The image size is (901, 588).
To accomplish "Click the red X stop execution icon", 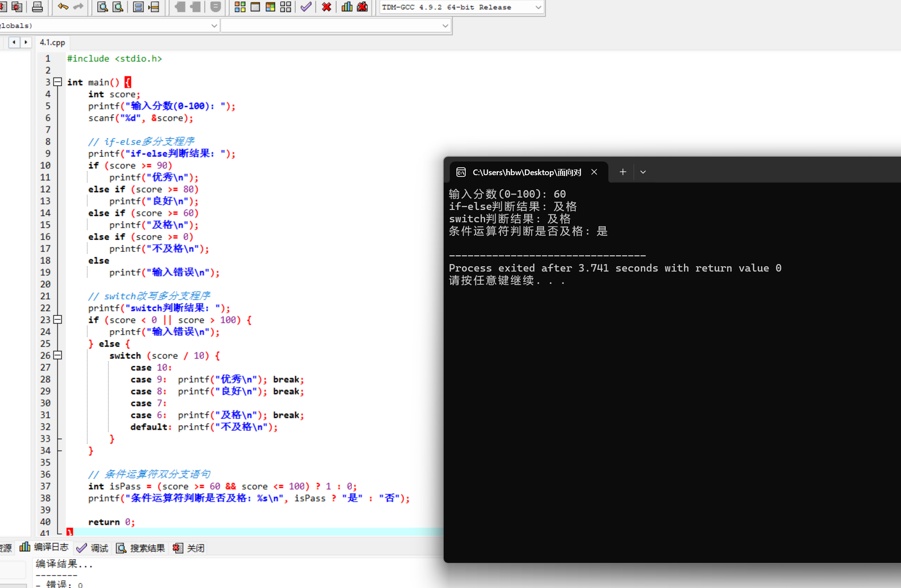I will [x=327, y=7].
